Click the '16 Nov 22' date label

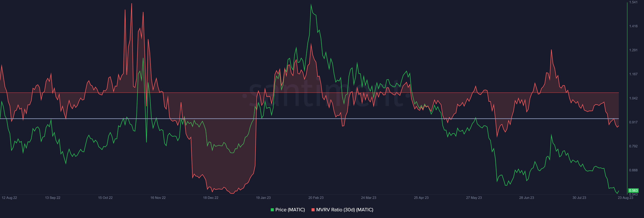(158, 198)
